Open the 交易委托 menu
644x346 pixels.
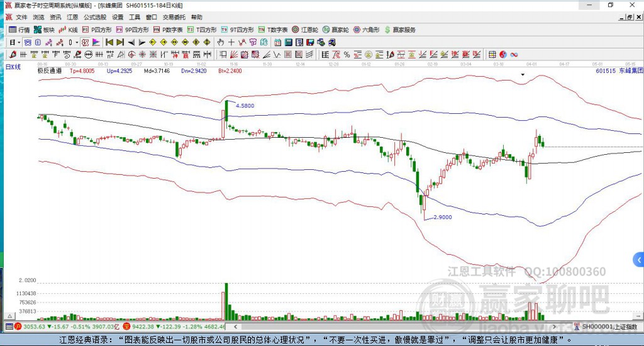(x=174, y=17)
